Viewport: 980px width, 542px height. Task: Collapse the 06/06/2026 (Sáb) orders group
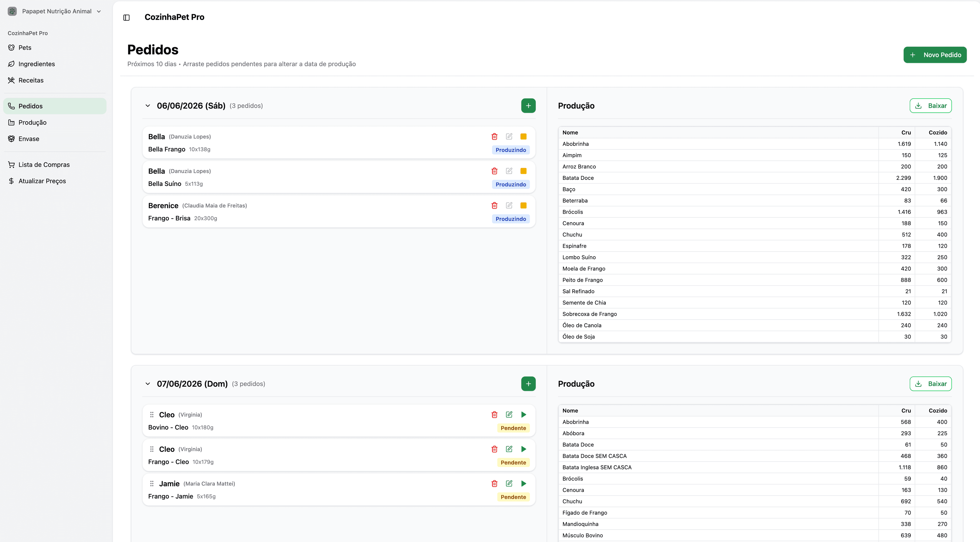coord(148,106)
